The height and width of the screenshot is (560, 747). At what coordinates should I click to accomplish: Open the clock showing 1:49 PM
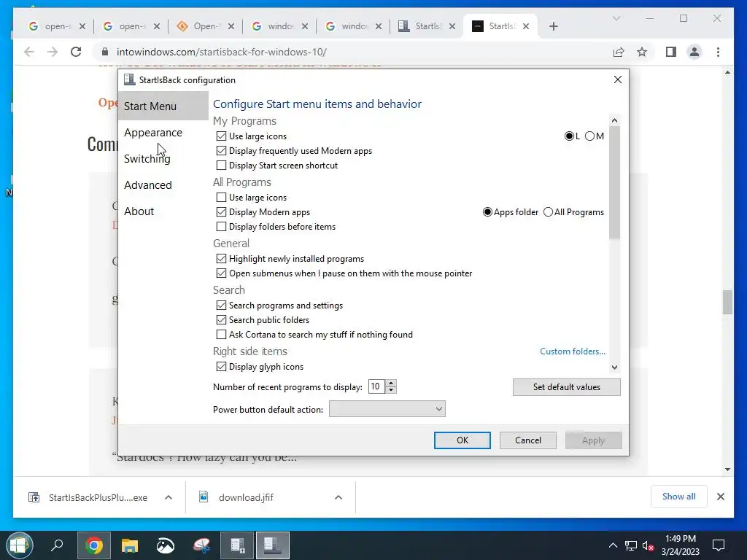[x=681, y=545]
